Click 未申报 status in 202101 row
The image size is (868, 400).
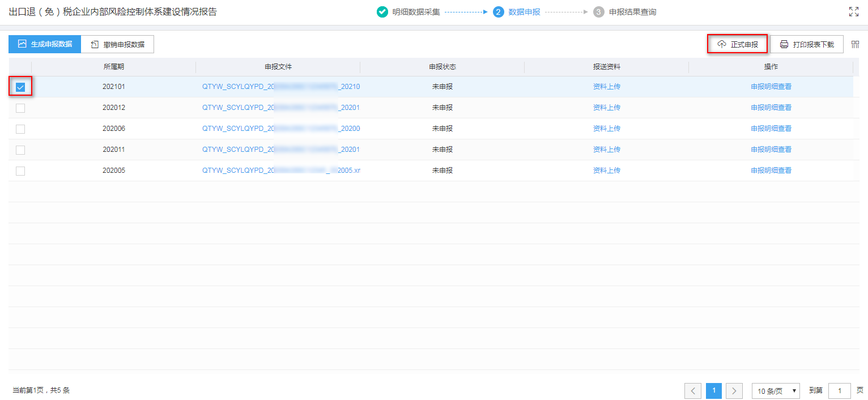(442, 87)
